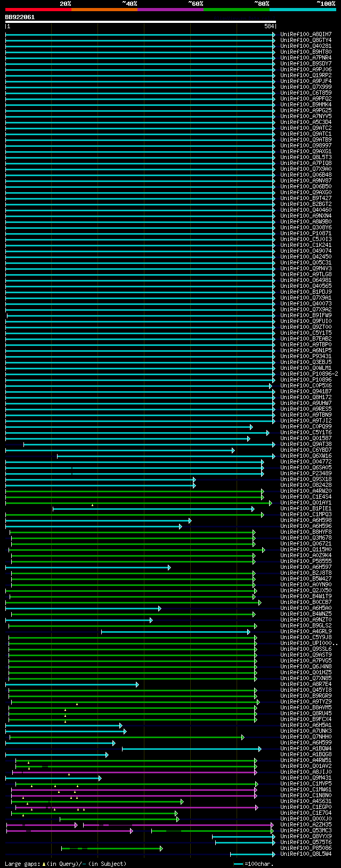Viewport: 341px width, 868px height.
Task: Click the white query ruler bar
Action: (141, 22)
